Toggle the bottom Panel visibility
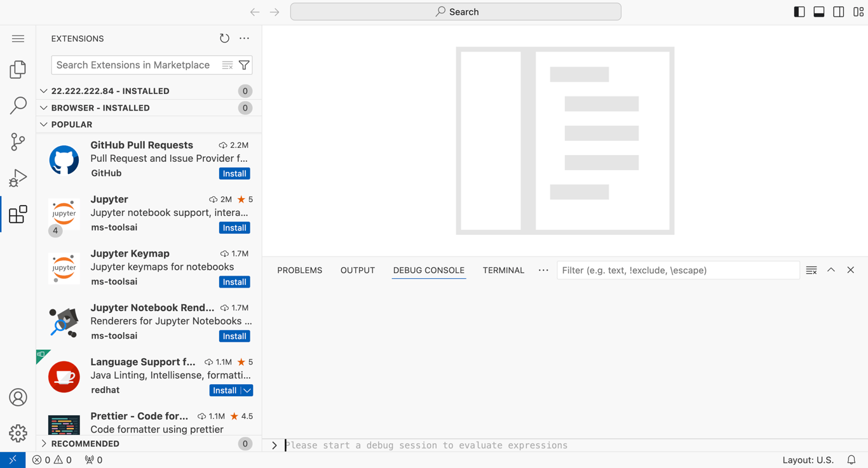Viewport: 868px width, 468px height. [x=818, y=11]
